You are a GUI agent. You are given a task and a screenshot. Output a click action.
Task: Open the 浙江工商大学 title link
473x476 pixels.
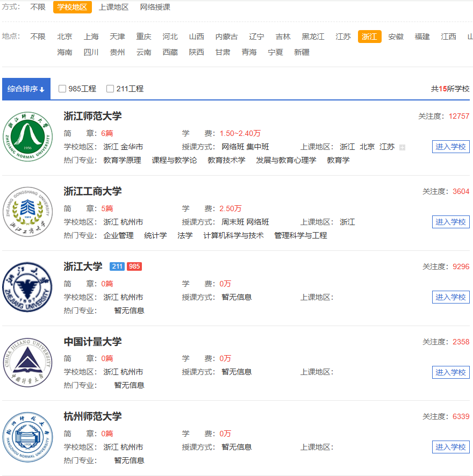point(92,191)
